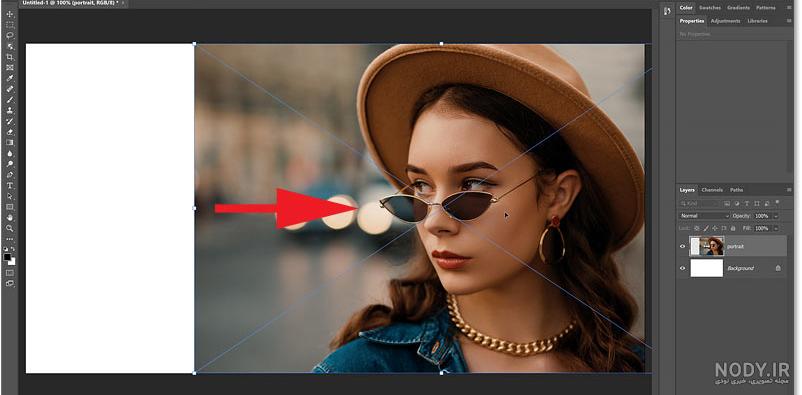Select the Path Selection tool
The width and height of the screenshot is (802, 395).
(10, 196)
